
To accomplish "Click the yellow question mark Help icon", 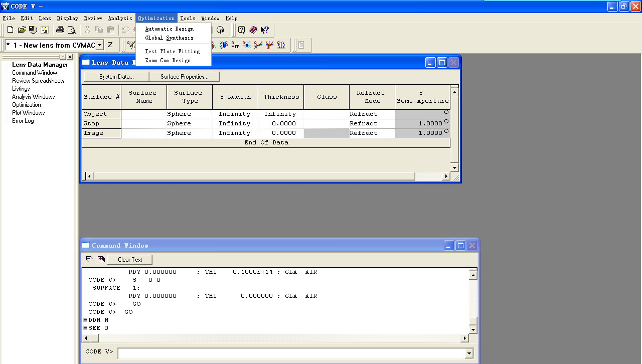I will click(x=242, y=30).
